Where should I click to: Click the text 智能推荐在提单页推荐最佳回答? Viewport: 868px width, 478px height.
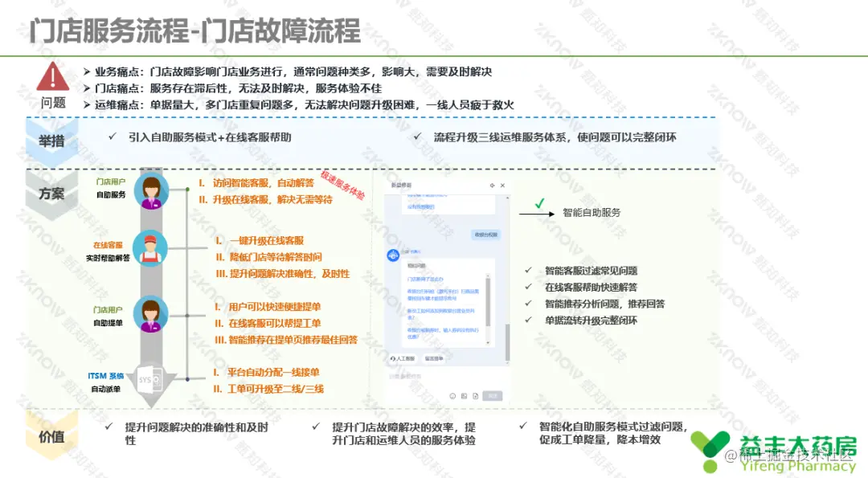tap(293, 340)
